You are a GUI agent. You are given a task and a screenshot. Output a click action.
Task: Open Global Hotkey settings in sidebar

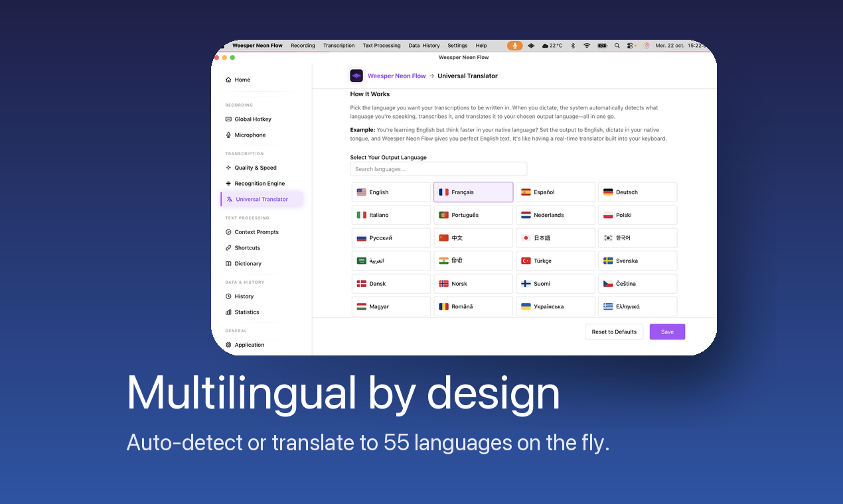[x=252, y=119]
